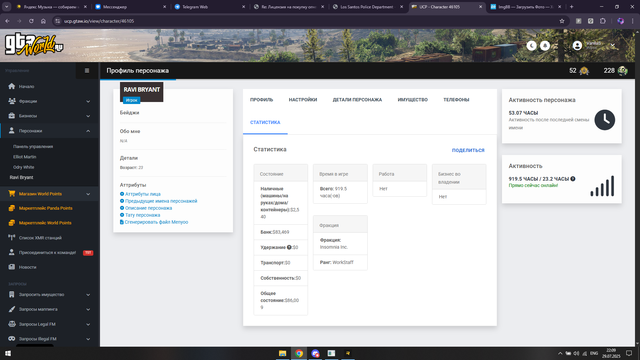This screenshot has width=640, height=360.
Task: Open File Explorer from the taskbar
Action: coord(282,353)
